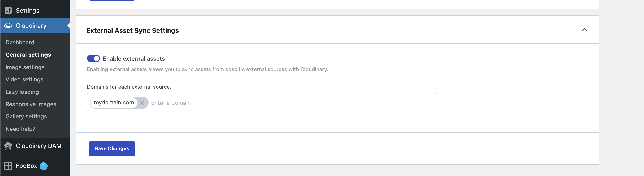Go to General settings
Viewport: 644px width, 176px height.
pyautogui.click(x=28, y=55)
